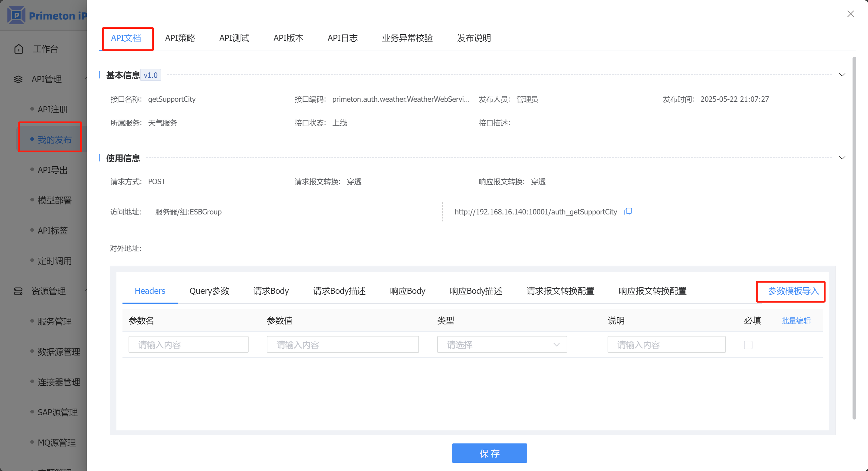Viewport: 868px width, 471px height.
Task: Click the 工作台 home icon
Action: 19,49
